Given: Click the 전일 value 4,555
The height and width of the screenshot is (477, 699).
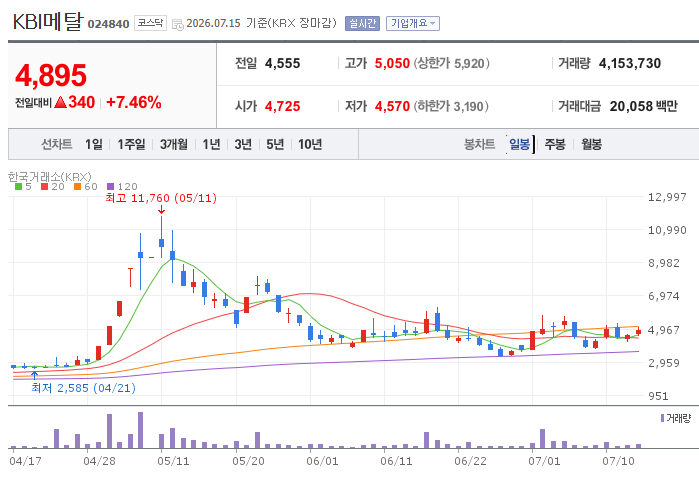Looking at the screenshot, I should click(283, 63).
